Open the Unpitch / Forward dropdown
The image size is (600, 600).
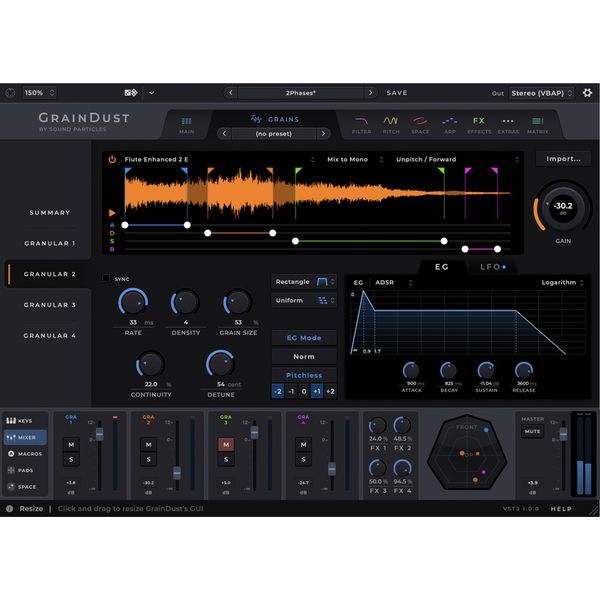tap(457, 159)
